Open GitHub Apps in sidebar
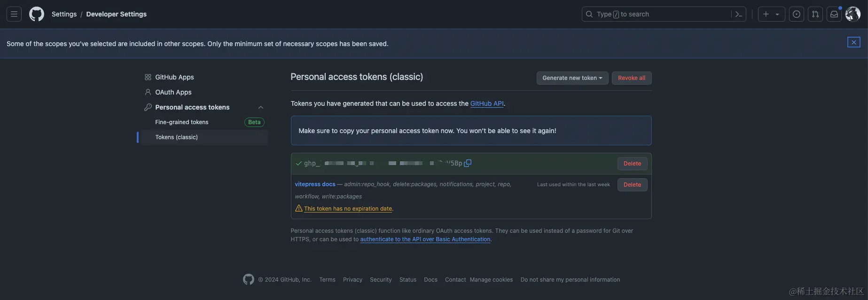The width and height of the screenshot is (868, 300). [x=174, y=77]
